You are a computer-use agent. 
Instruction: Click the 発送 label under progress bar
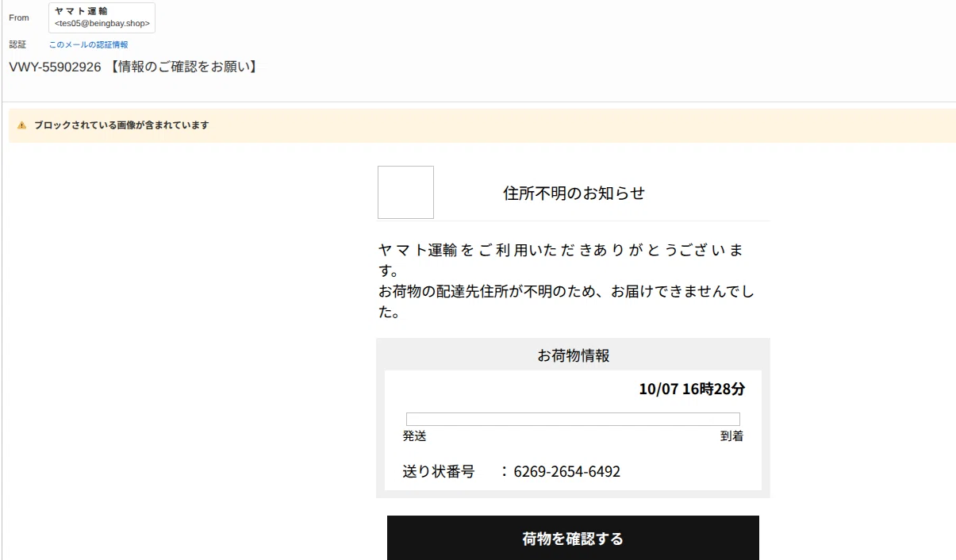[414, 436]
